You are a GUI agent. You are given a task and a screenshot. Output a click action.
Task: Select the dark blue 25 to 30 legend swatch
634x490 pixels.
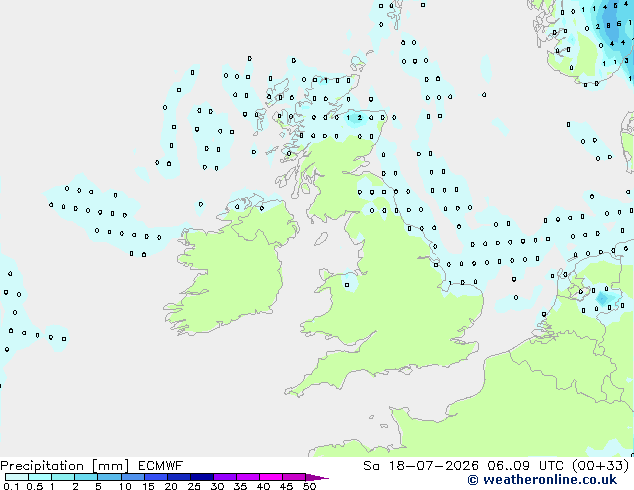pyautogui.click(x=202, y=477)
